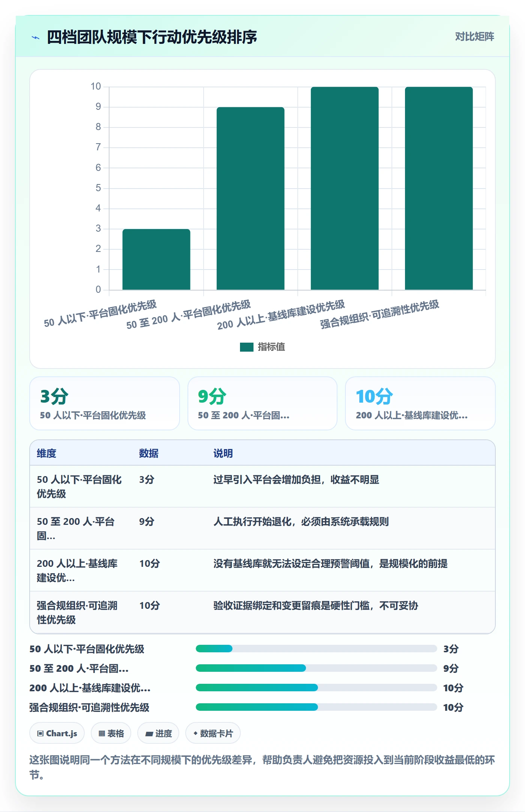Click the square icon in Chart.js chip

click(x=40, y=734)
